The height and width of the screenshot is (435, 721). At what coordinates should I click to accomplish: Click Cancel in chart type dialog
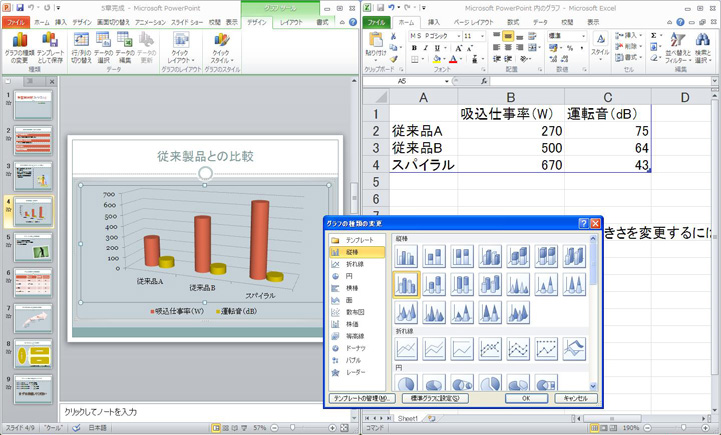576,398
